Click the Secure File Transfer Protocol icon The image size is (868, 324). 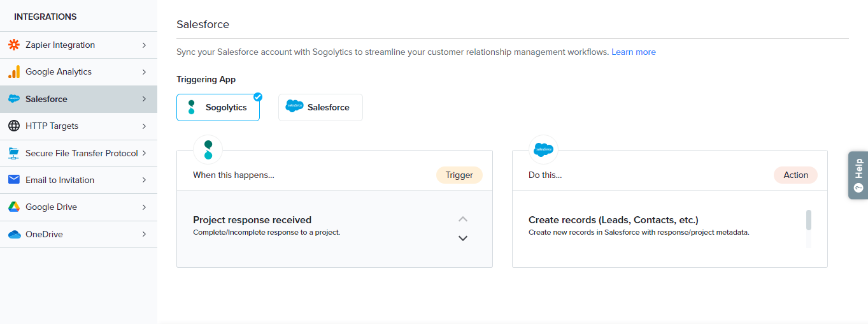[14, 153]
